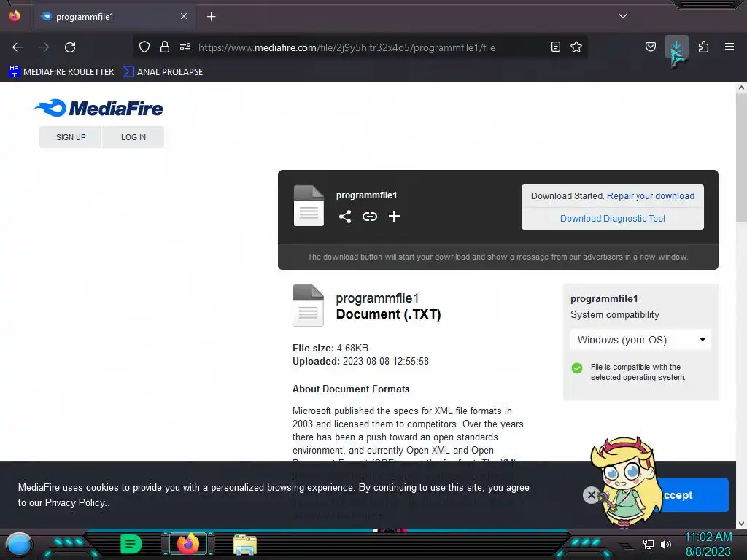Click the SIGN UP button
Viewport: 747px width, 560px height.
[x=71, y=137]
